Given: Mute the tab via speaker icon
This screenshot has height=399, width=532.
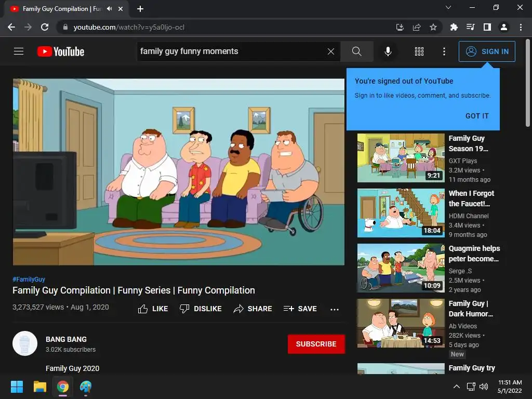Looking at the screenshot, I should tap(109, 9).
